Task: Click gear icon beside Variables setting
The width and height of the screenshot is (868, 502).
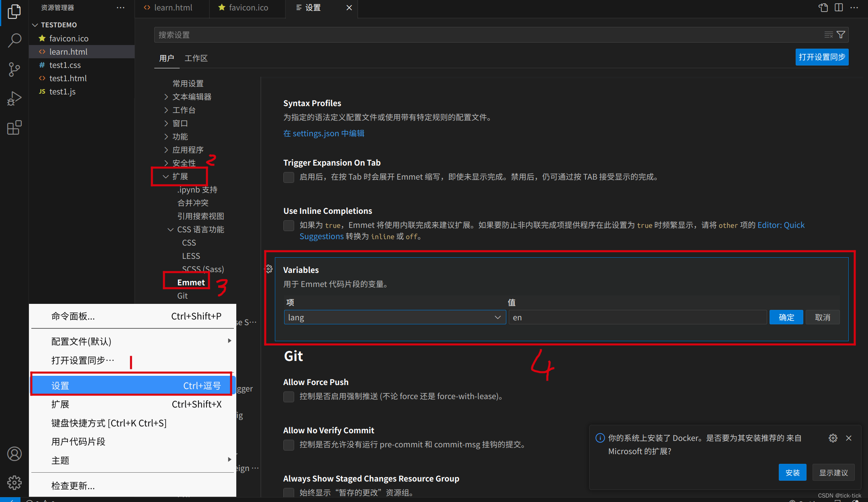Action: tap(269, 269)
